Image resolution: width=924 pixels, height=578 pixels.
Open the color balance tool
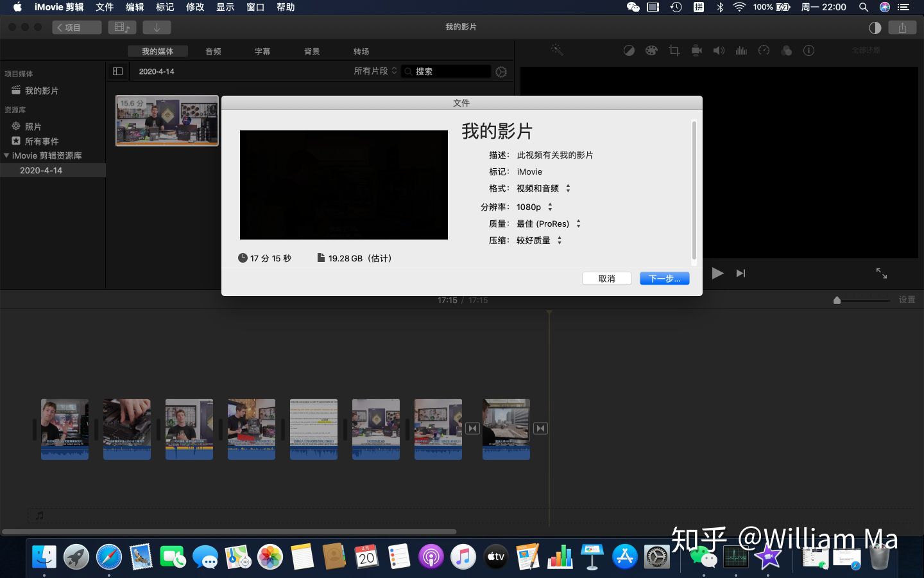click(x=629, y=50)
